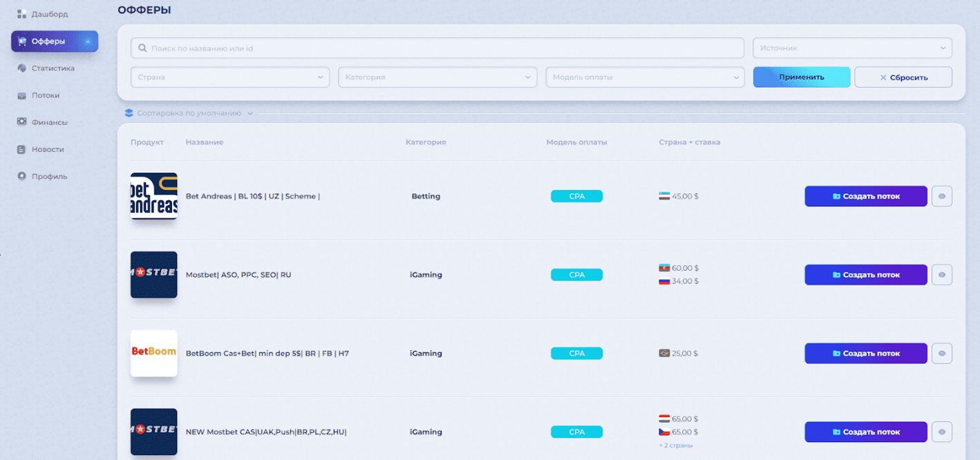Click iGaming category in BetBoom row
Image resolution: width=980 pixels, height=460 pixels.
[x=426, y=353]
